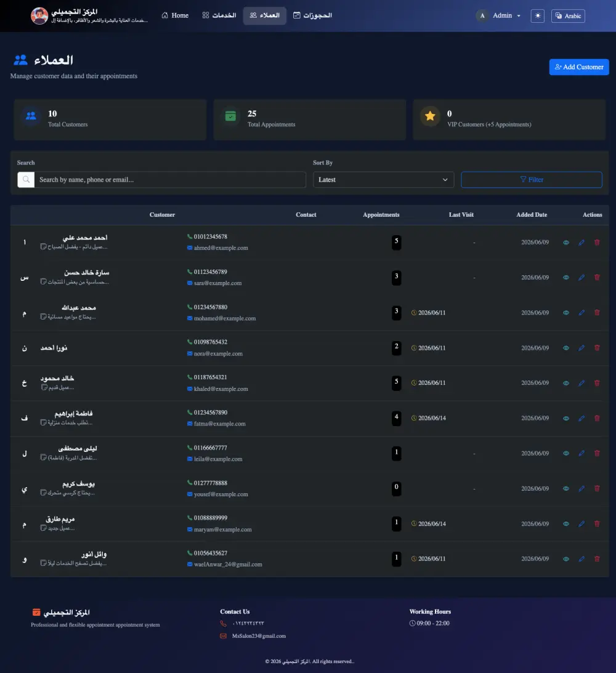Click last visit 2026/06/14 for fatma@example.com

click(432, 418)
